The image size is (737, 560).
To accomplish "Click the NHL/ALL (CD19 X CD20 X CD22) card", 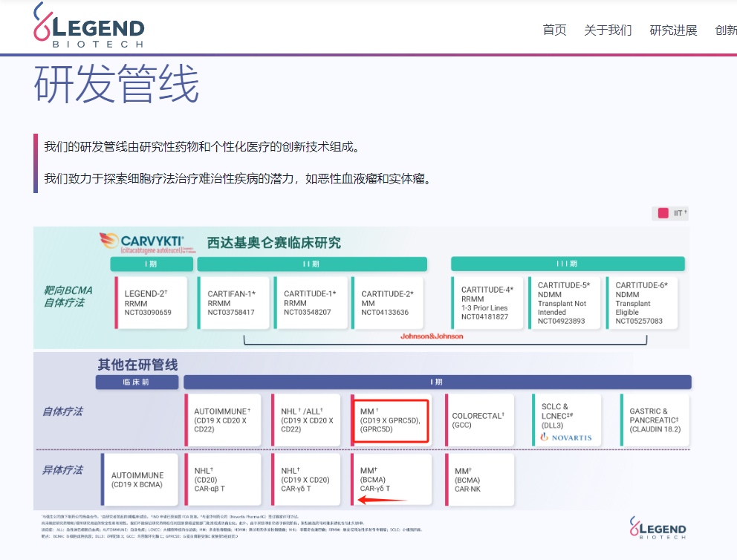I will pyautogui.click(x=306, y=420).
